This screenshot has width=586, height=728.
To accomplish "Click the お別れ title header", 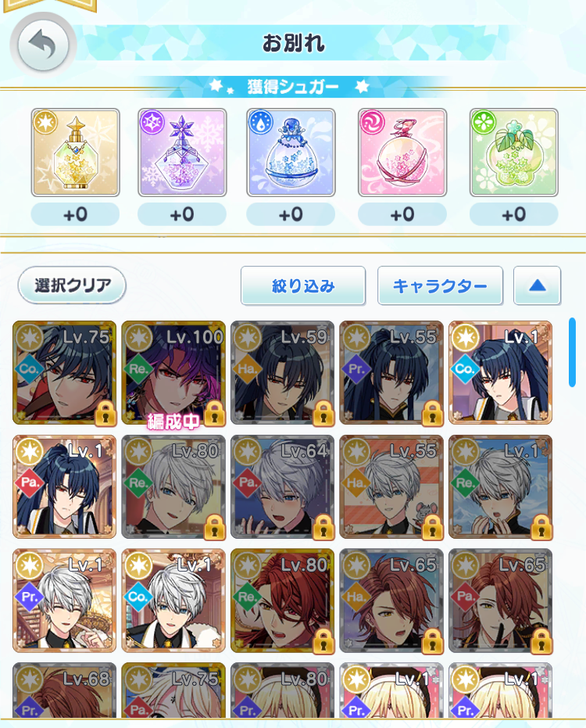I will 293,43.
